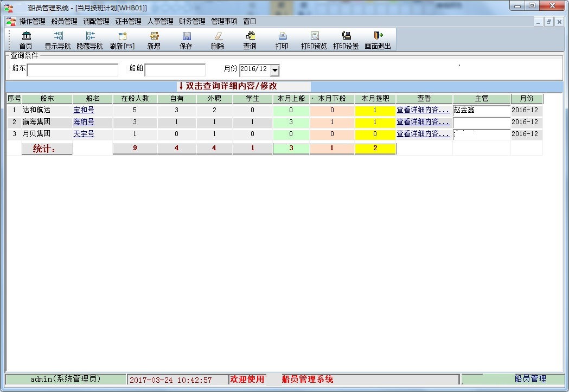Go to 首页 home toolbar icon

coord(25,40)
